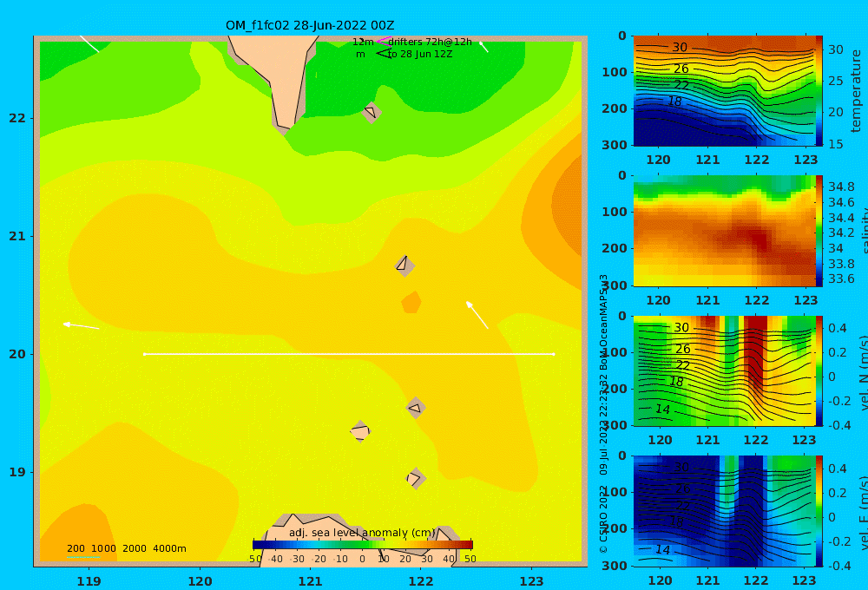
Task: Click the vel. E colour bar
Action: point(819,511)
